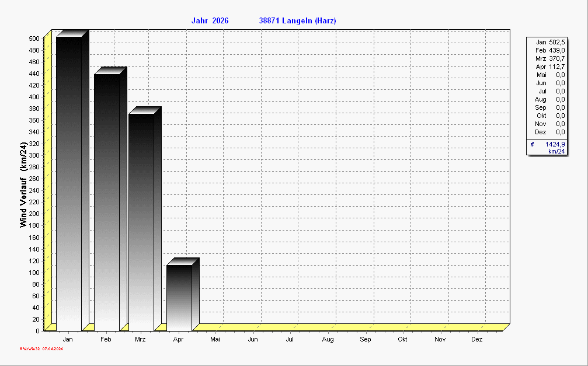Click legend entry 'Mrz 370,7'
This screenshot has width=588, height=366.
click(x=550, y=58)
